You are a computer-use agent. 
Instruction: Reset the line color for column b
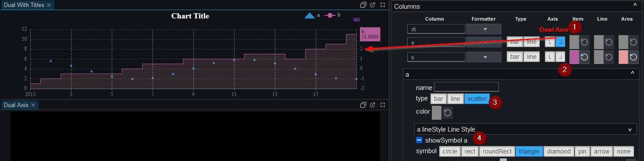click(x=609, y=57)
